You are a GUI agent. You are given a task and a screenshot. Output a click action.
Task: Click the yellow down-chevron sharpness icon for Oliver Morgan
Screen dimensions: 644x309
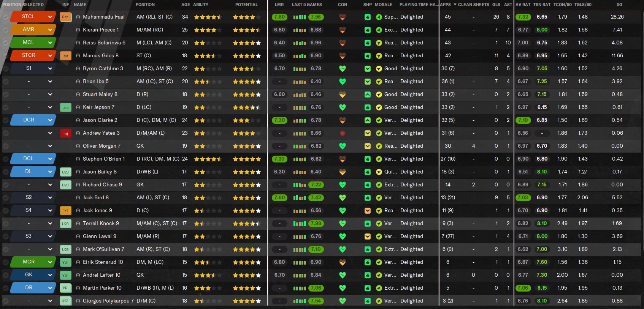click(368, 146)
